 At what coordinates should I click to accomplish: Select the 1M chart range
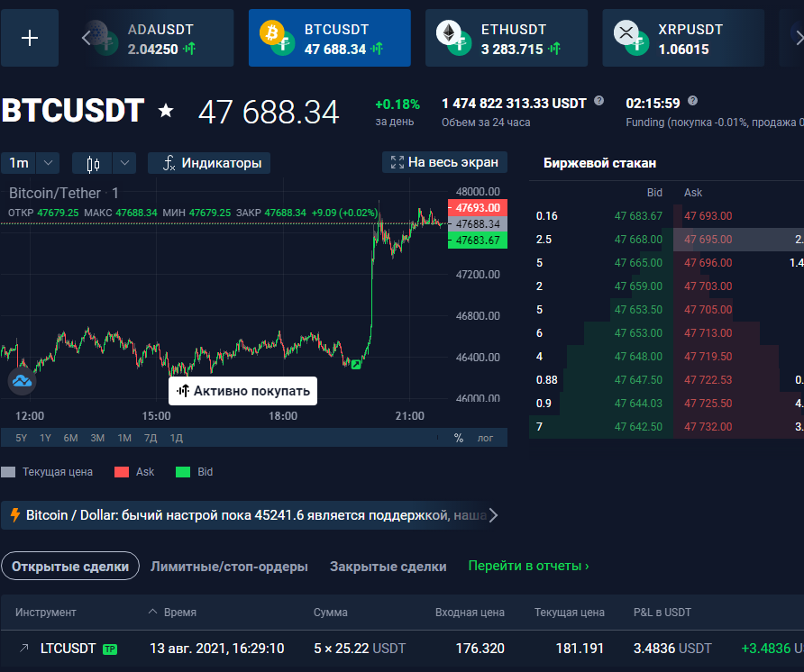tap(124, 438)
